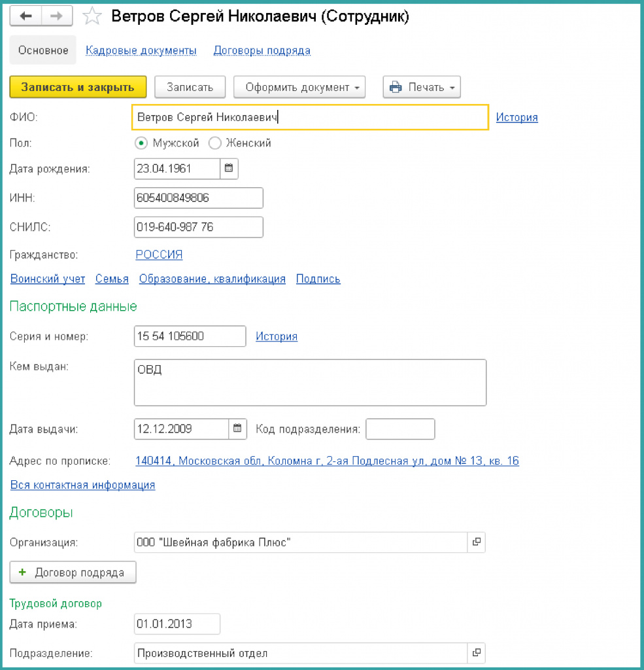Image resolution: width=644 pixels, height=670 pixels.
Task: Open the ФИО История link
Action: 517,117
